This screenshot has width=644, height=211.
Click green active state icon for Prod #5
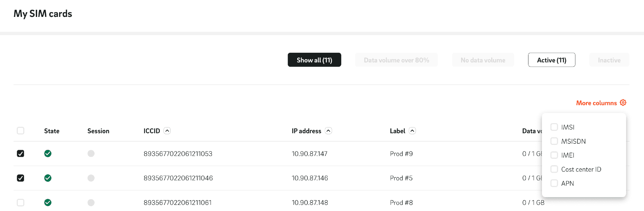tap(48, 178)
